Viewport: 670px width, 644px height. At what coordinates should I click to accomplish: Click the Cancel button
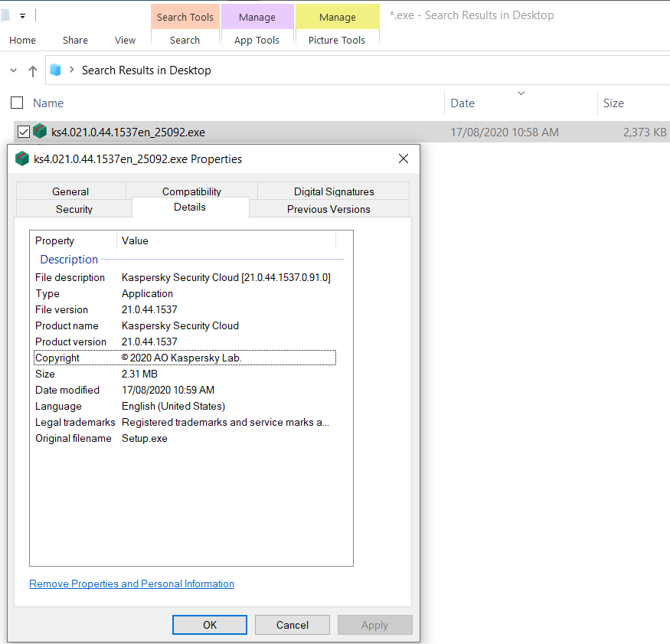point(293,625)
